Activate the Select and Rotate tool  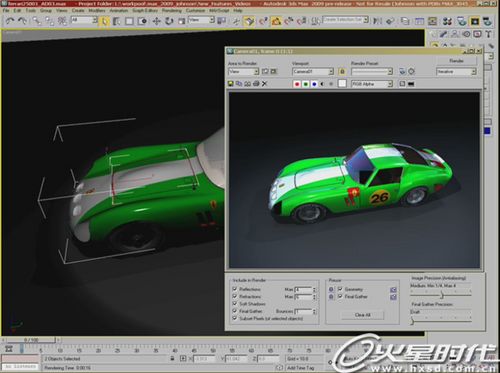[169, 21]
